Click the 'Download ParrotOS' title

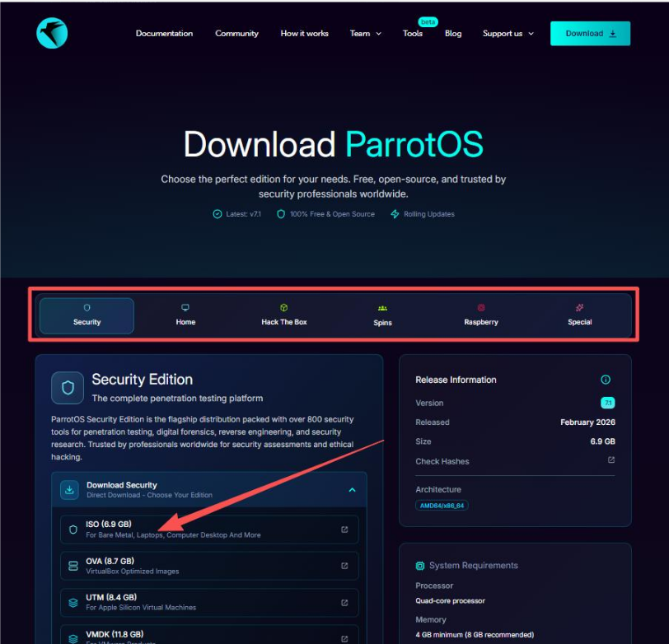(x=333, y=144)
